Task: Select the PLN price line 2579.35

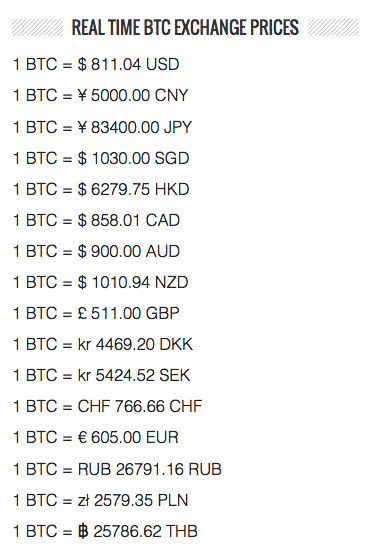Action: pos(100,500)
